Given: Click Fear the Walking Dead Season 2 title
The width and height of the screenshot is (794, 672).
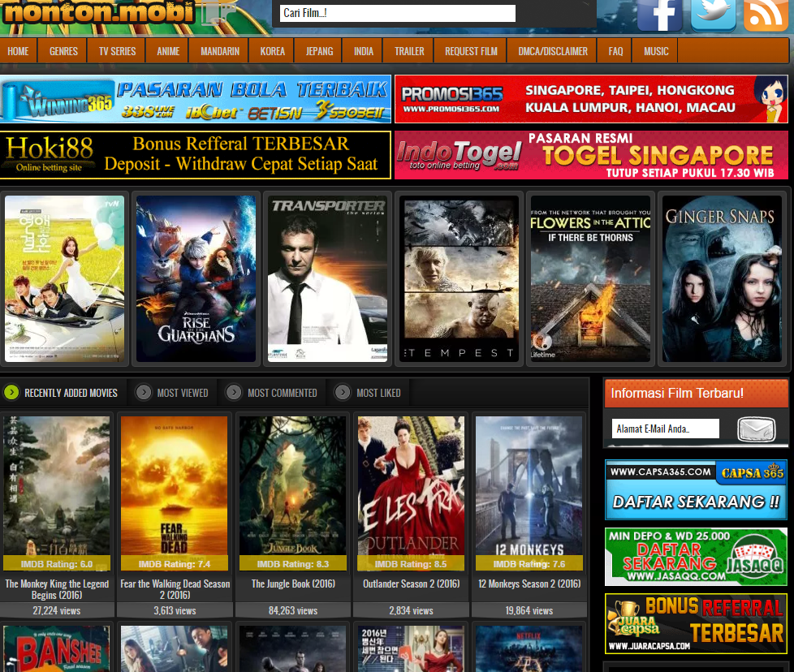Looking at the screenshot, I should click(175, 589).
